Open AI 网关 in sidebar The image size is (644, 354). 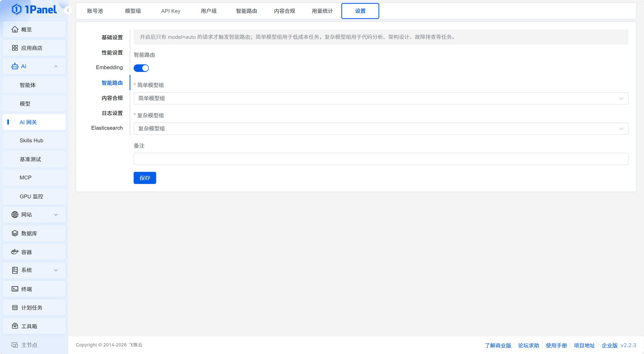34,122
